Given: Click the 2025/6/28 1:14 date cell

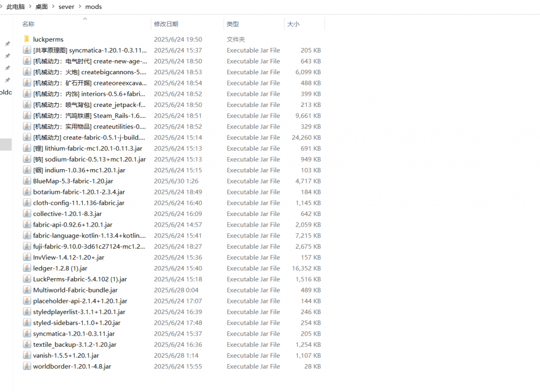Looking at the screenshot, I should pyautogui.click(x=176, y=355).
